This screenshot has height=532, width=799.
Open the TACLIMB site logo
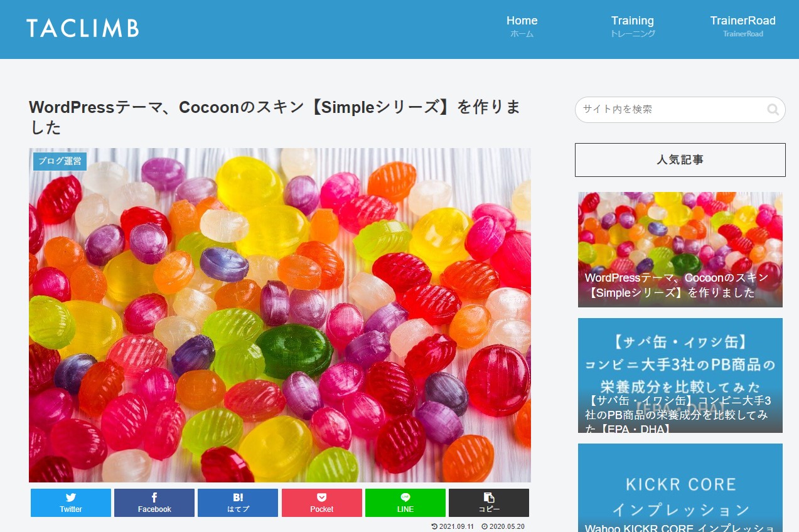(x=82, y=28)
